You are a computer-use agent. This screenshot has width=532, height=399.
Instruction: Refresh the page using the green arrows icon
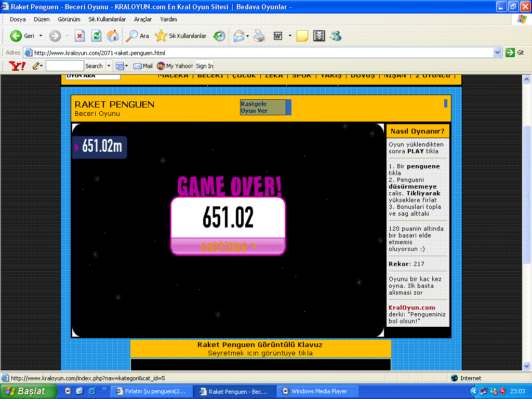click(x=96, y=36)
